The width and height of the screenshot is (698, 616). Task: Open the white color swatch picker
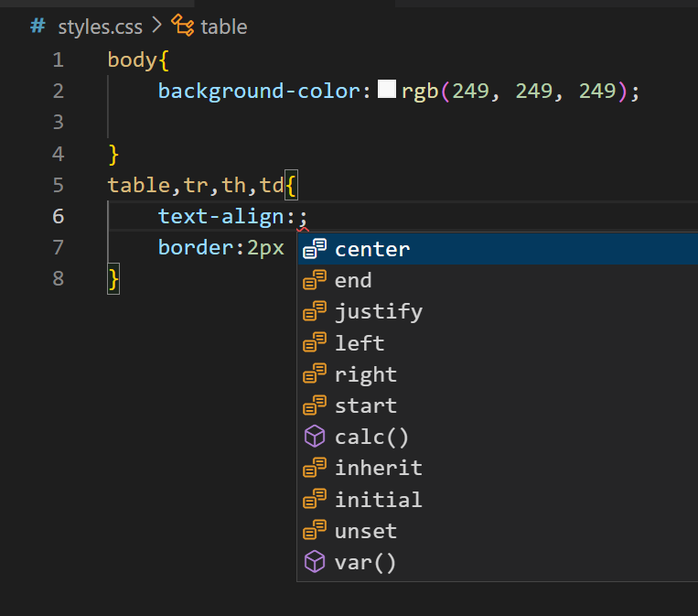tap(387, 90)
